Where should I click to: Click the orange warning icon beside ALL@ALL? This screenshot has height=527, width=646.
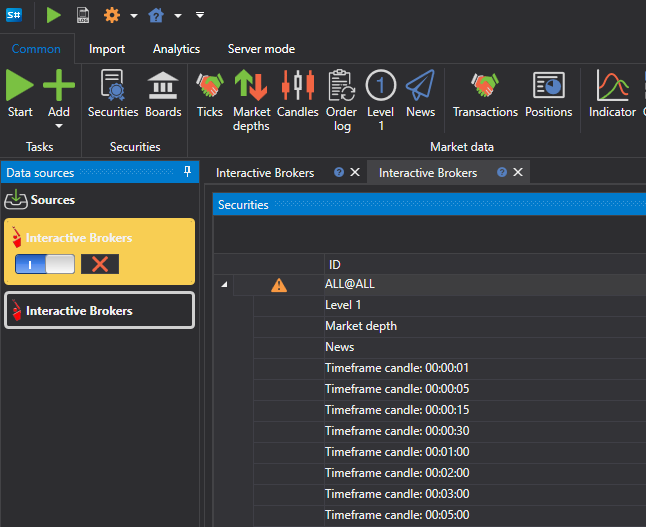(279, 285)
